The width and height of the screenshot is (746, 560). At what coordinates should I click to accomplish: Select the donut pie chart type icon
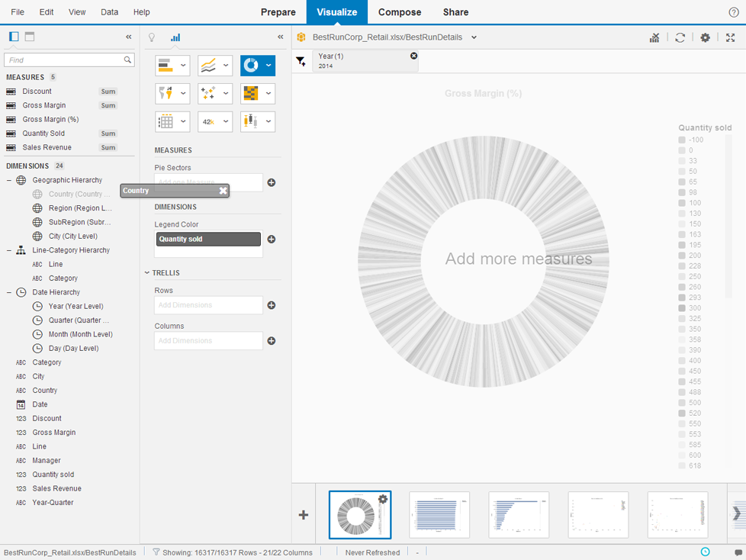tap(251, 66)
